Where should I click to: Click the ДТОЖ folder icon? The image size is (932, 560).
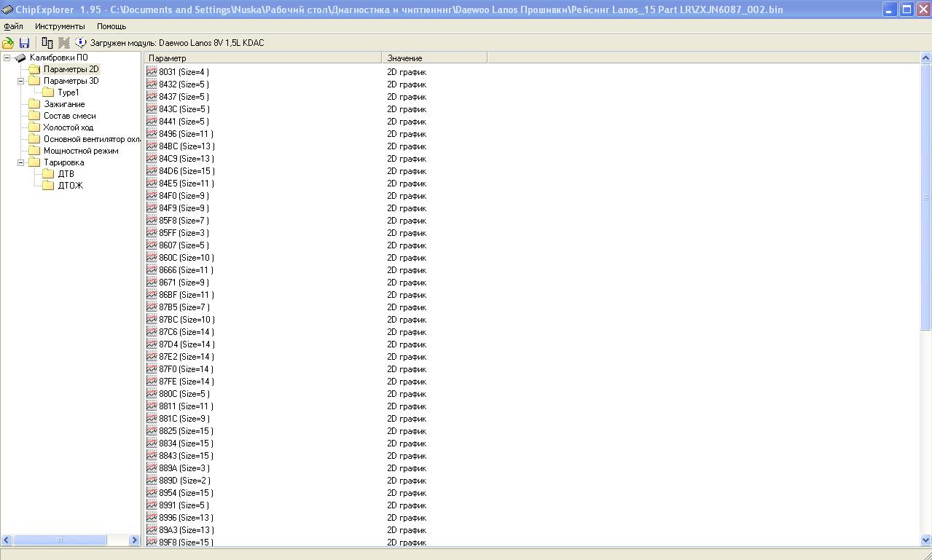48,186
